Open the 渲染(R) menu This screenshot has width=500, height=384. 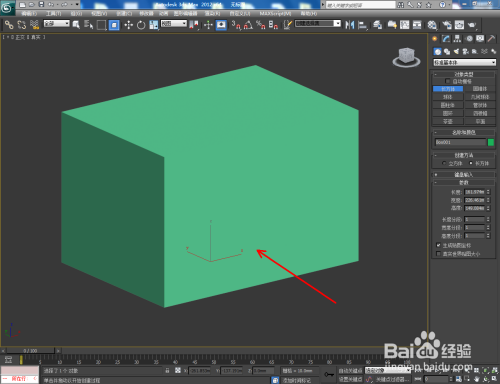point(212,13)
